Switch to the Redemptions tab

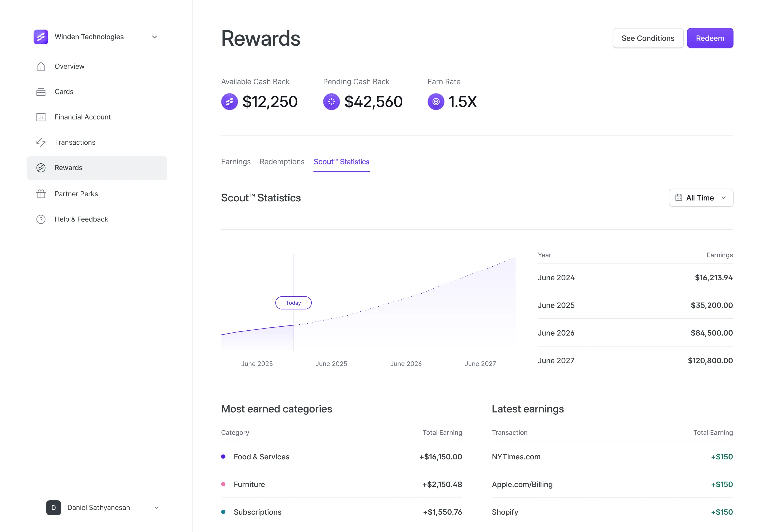[x=282, y=161]
